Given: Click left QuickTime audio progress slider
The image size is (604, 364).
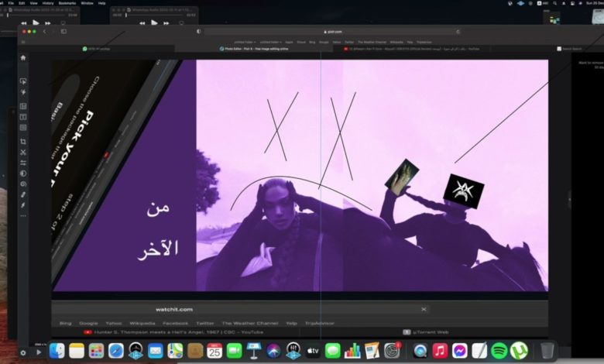Looking at the screenshot, I should click(37, 15).
